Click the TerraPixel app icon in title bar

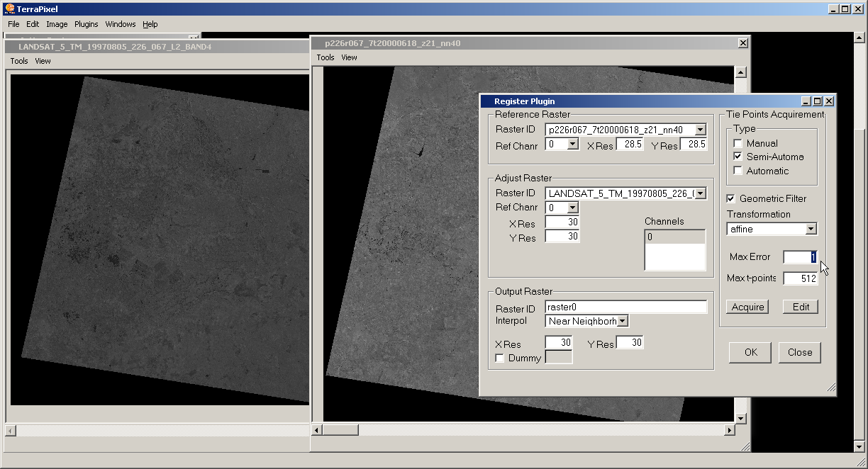[x=10, y=9]
